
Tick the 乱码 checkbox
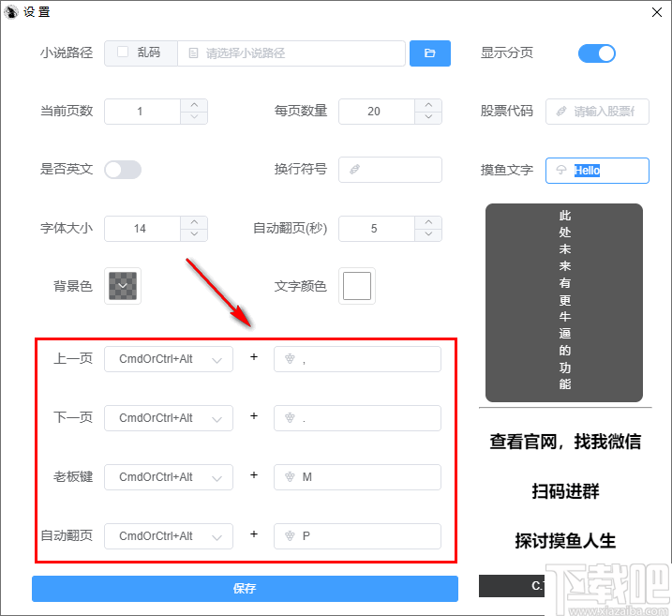(x=123, y=52)
